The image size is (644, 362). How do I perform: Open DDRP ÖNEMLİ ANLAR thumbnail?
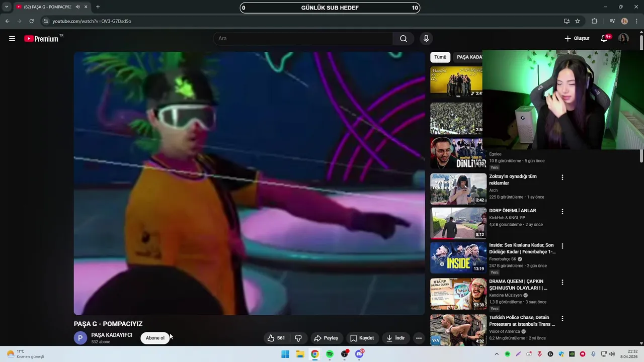click(x=458, y=223)
